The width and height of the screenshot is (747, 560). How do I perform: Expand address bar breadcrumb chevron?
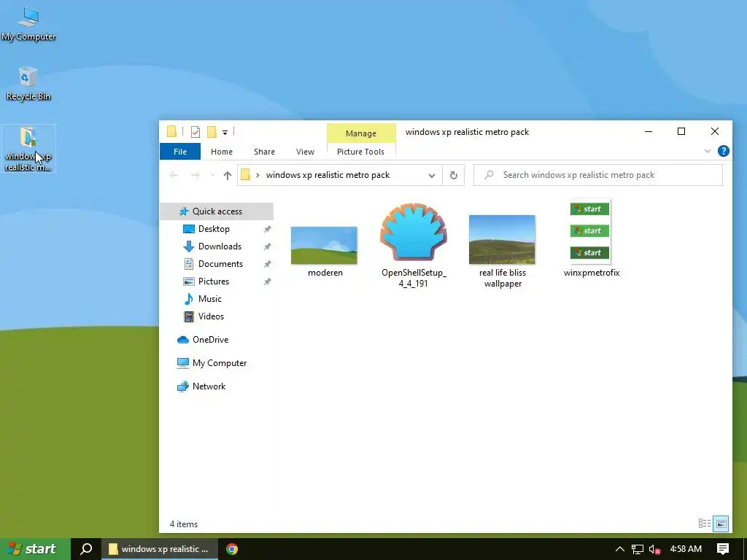(x=258, y=175)
